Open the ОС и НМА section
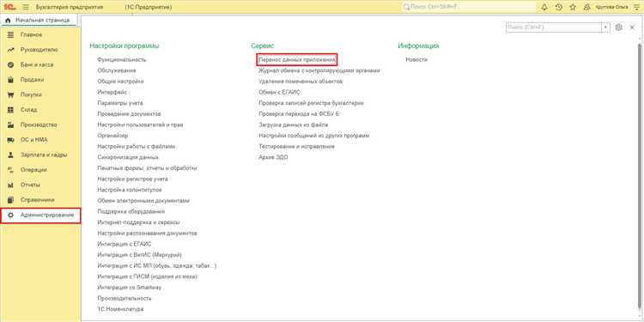 click(x=34, y=140)
